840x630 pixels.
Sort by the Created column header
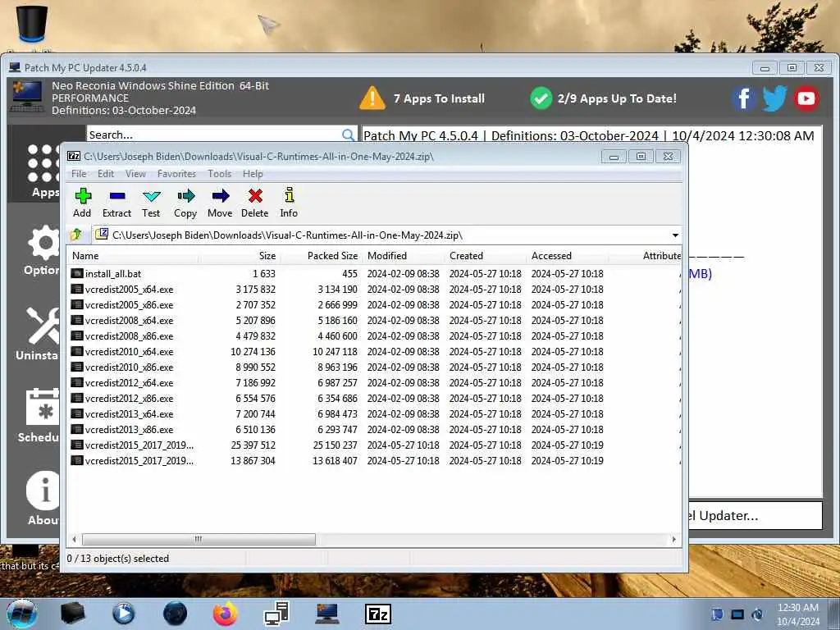click(x=486, y=256)
